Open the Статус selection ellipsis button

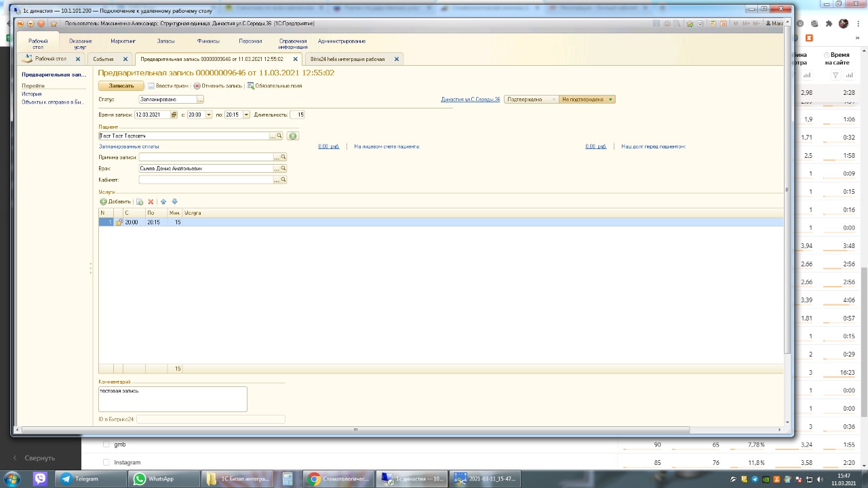pyautogui.click(x=200, y=100)
